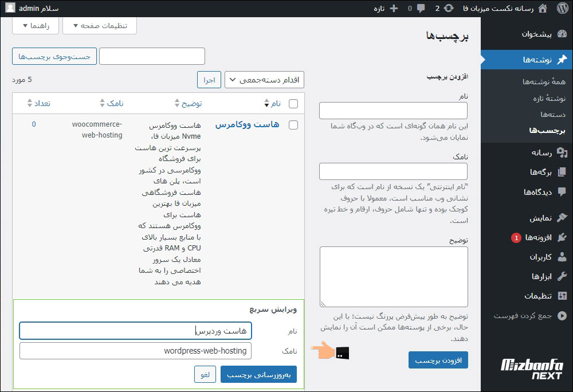573x392 pixels.
Task: Click the اجرا apply button
Action: (x=209, y=80)
